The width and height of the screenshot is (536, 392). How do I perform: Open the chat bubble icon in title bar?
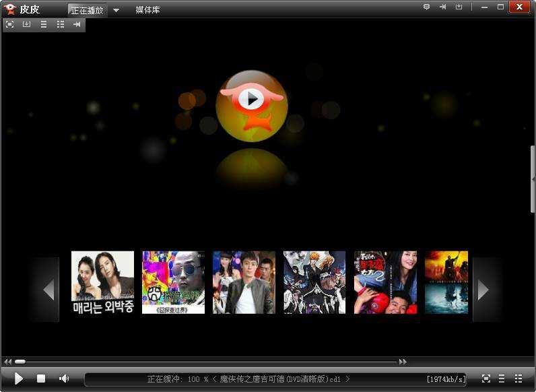[x=426, y=7]
